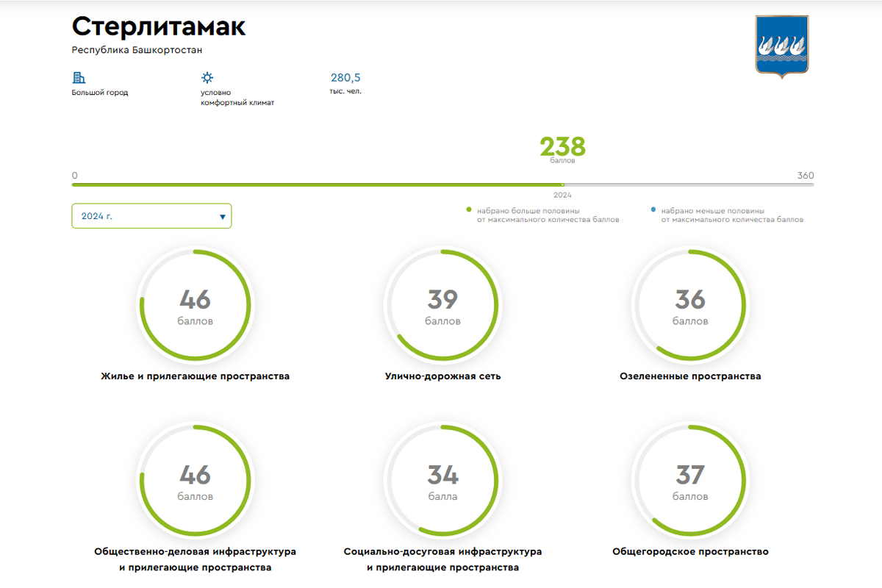
Task: Click the Sterlitamak coat of arms emblem
Action: point(781,46)
